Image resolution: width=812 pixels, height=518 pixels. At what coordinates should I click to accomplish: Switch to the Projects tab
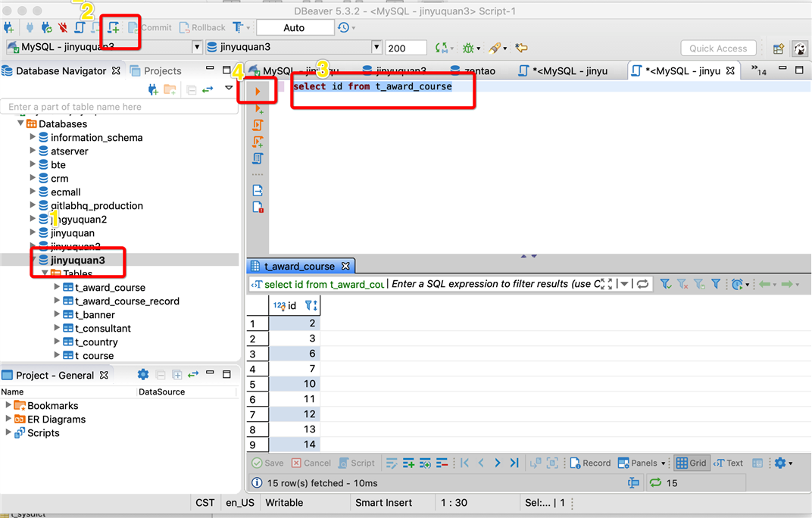click(156, 71)
